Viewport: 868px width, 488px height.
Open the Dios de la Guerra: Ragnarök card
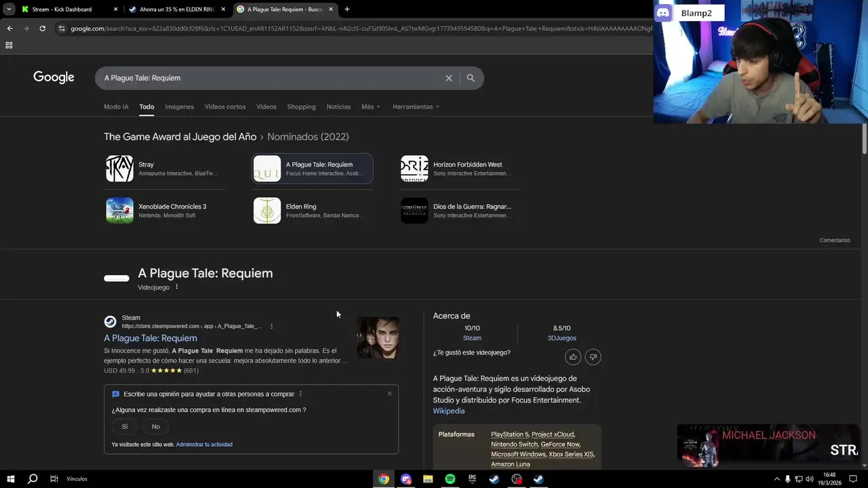point(460,211)
